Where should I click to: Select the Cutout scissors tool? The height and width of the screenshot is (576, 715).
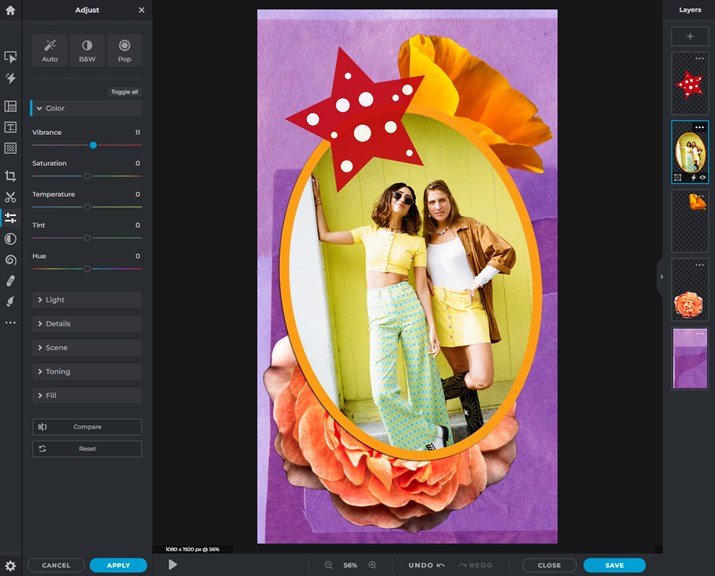(10, 197)
